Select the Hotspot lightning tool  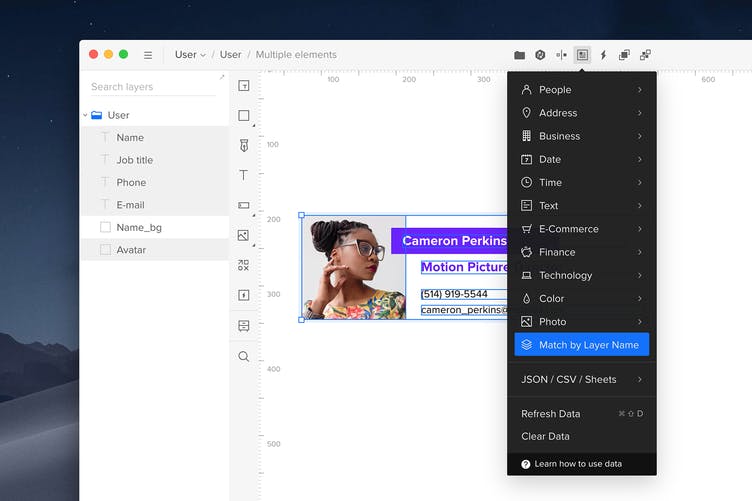pyautogui.click(x=244, y=295)
